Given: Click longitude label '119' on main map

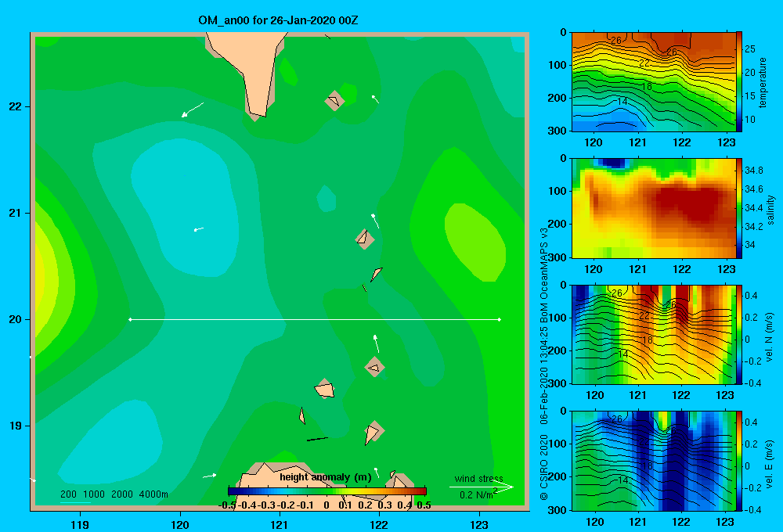Looking at the screenshot, I should 80,525.
